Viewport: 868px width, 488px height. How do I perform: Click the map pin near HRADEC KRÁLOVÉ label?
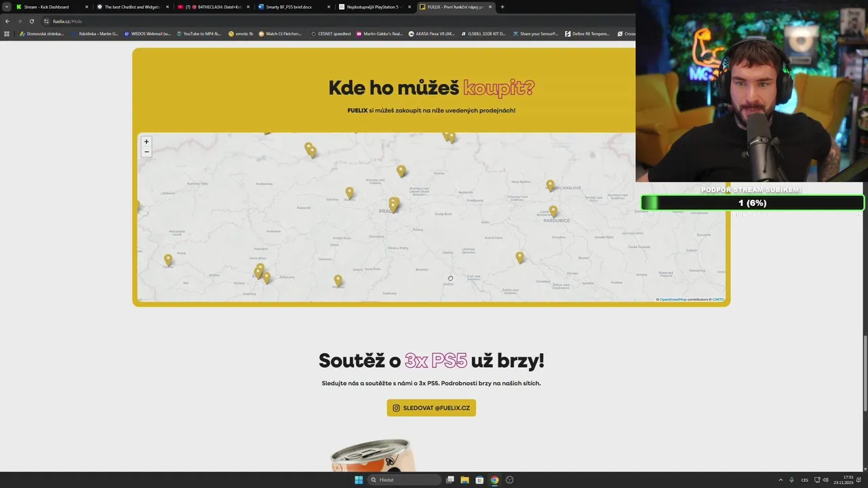click(x=551, y=185)
